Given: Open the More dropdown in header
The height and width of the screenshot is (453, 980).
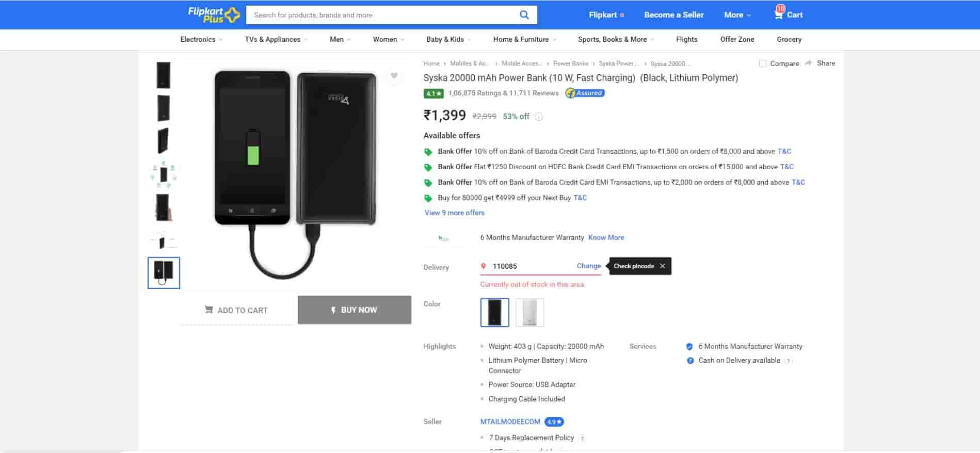Looking at the screenshot, I should 737,15.
